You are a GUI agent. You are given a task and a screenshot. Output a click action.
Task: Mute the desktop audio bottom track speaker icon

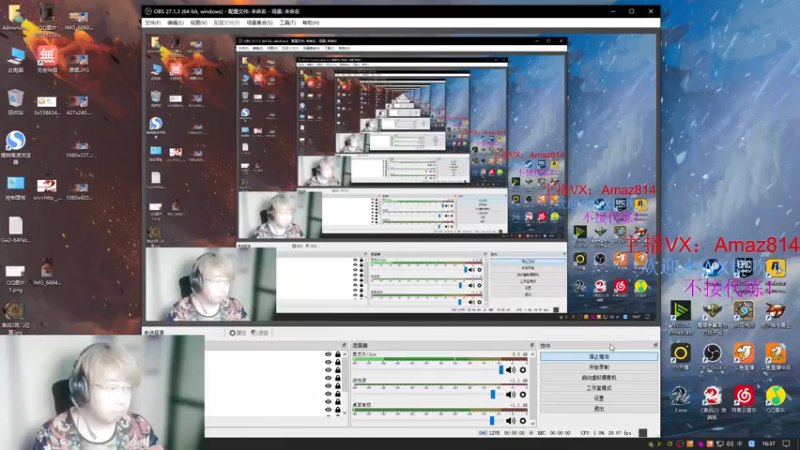coord(510,421)
